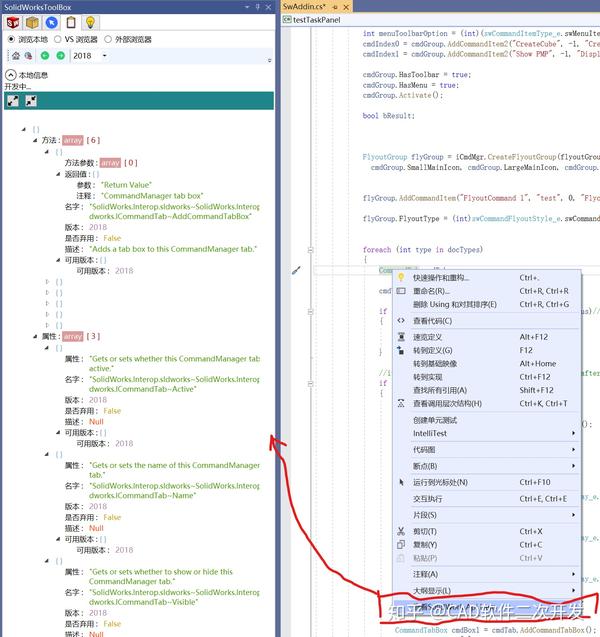Screen dimensions: 600x637
Task: Expand all nodes with outward arrows icon
Action: 13,101
